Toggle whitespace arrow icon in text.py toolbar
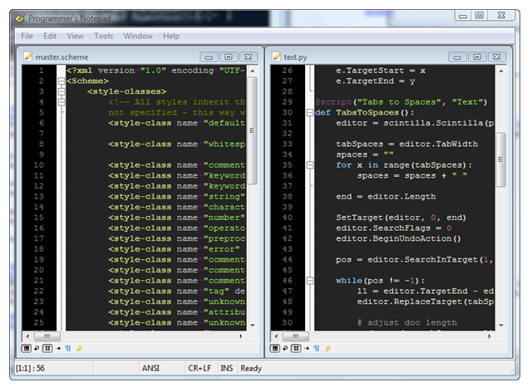The height and width of the screenshot is (392, 532). click(307, 348)
